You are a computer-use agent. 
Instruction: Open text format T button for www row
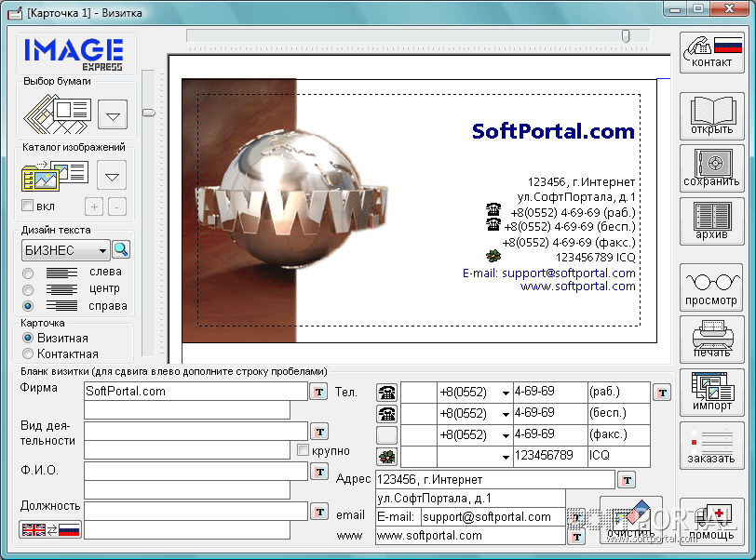coord(577,537)
